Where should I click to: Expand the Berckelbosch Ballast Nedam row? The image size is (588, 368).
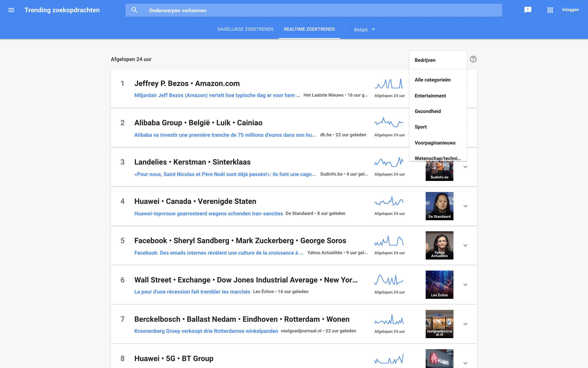click(x=465, y=324)
